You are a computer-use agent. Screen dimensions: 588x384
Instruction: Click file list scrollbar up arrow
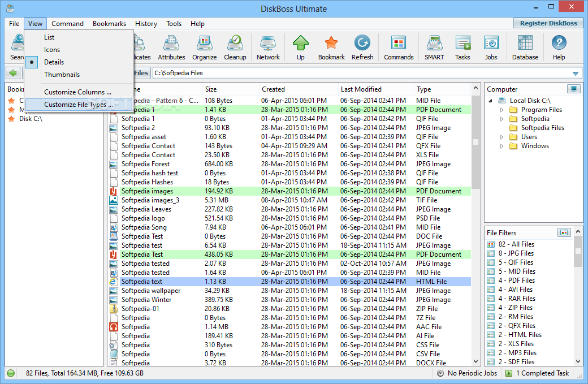point(475,88)
